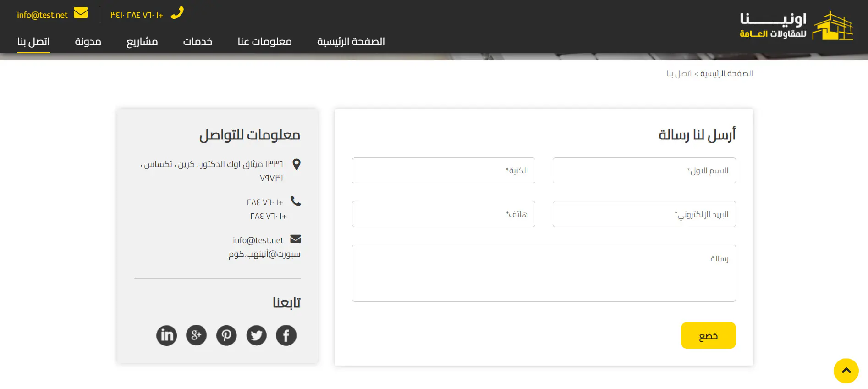Click the company logo in header
Image resolution: width=868 pixels, height=389 pixels.
click(x=796, y=26)
